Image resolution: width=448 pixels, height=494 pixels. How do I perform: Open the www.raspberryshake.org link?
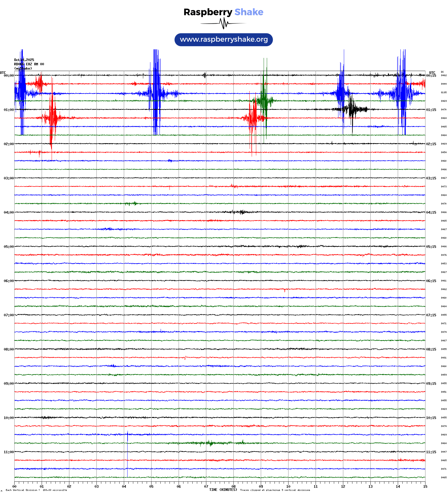[223, 40]
